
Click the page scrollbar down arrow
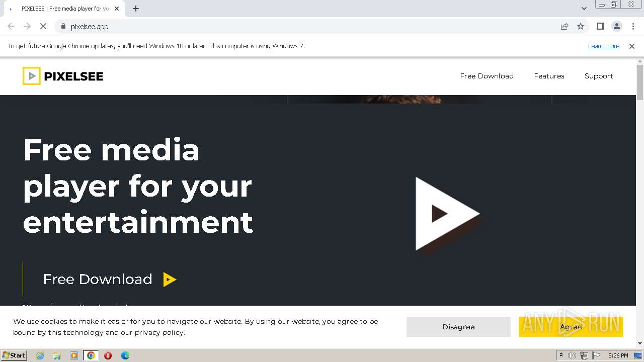[x=640, y=343]
